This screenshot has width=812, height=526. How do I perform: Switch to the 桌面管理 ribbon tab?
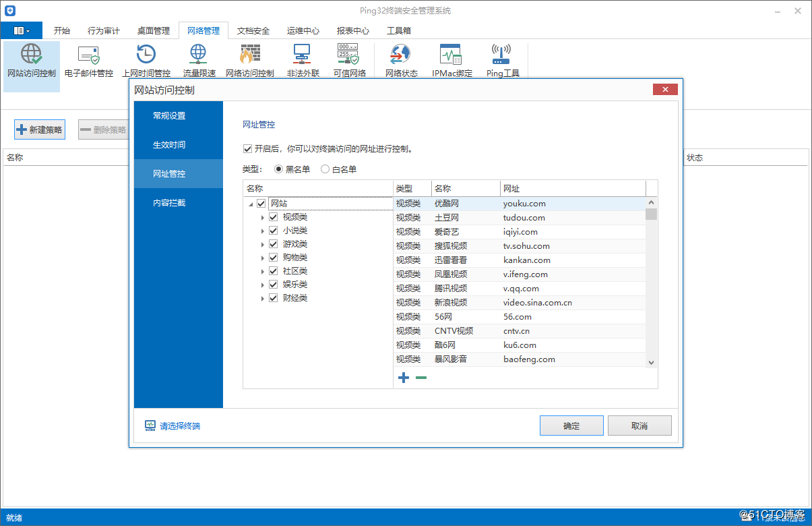[154, 30]
